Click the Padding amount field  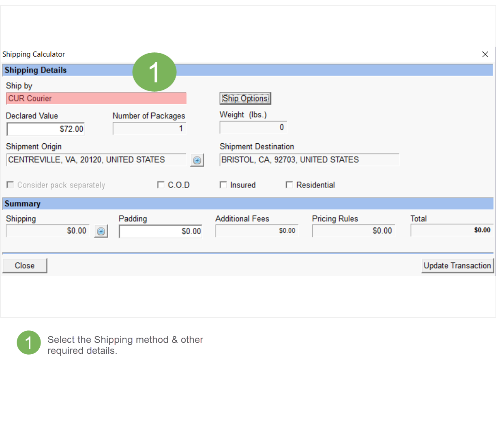point(161,231)
